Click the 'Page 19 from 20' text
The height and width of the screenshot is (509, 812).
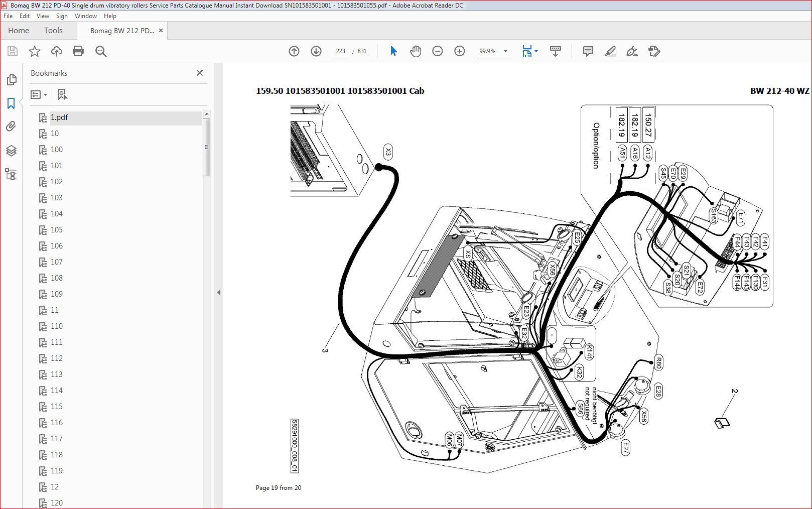point(279,488)
